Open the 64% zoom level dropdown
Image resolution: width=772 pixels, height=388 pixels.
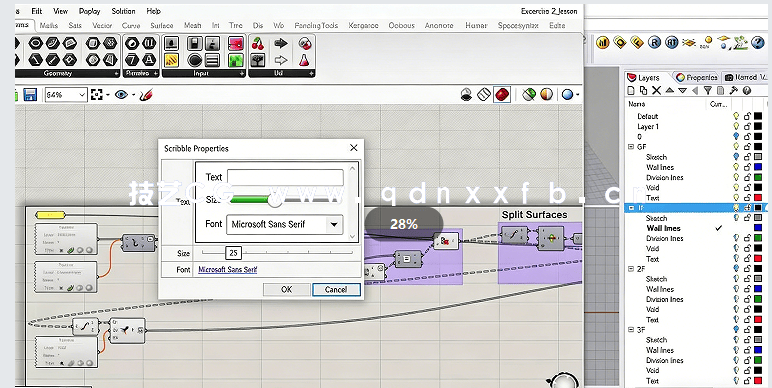(82, 95)
